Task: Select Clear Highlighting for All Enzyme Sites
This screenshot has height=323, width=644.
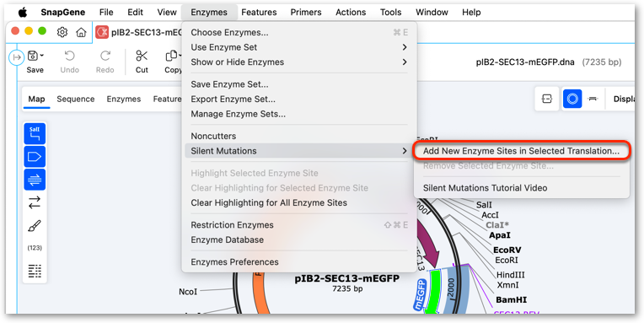Action: [299, 202]
